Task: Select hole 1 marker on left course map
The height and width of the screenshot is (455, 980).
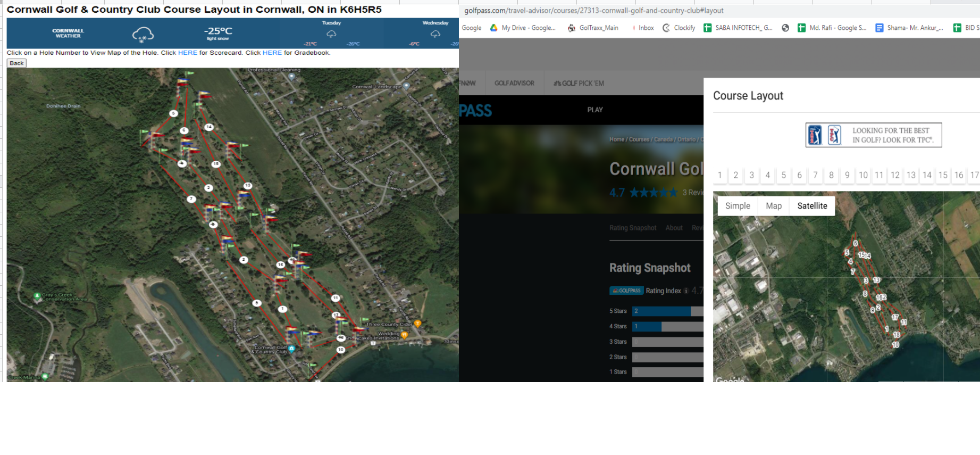Action: point(282,309)
